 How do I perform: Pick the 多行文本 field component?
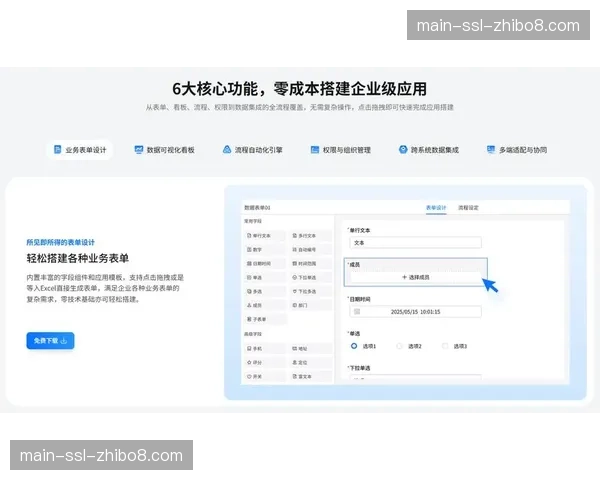pyautogui.click(x=310, y=235)
